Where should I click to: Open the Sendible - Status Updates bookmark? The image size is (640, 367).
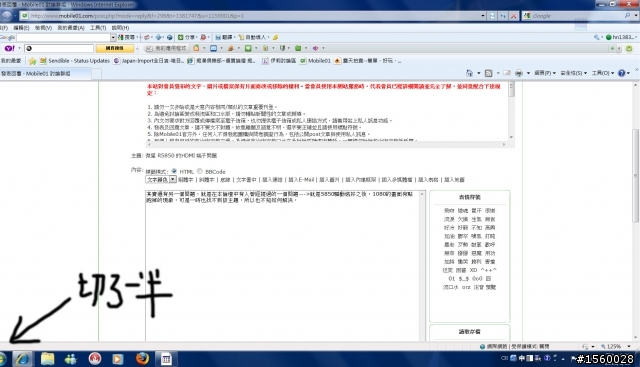[x=75, y=61]
